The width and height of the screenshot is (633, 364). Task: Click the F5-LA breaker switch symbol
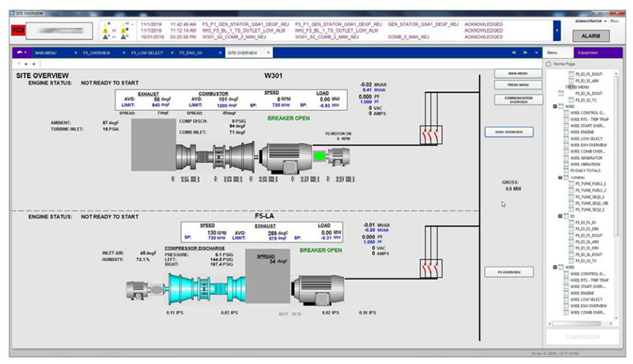[x=431, y=268]
